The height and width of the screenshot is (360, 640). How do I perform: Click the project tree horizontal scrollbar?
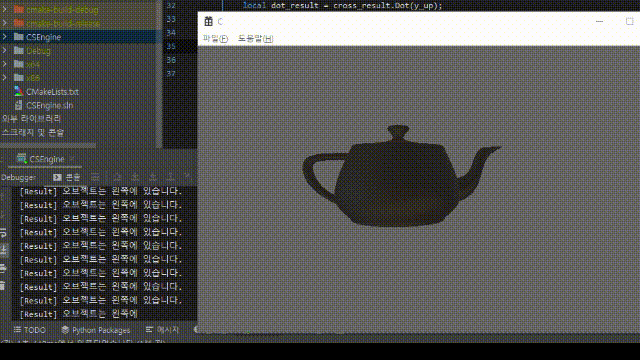[x=48, y=145]
